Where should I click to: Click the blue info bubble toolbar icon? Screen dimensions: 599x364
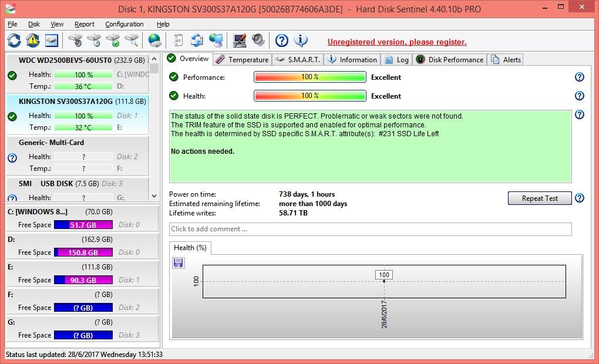301,41
